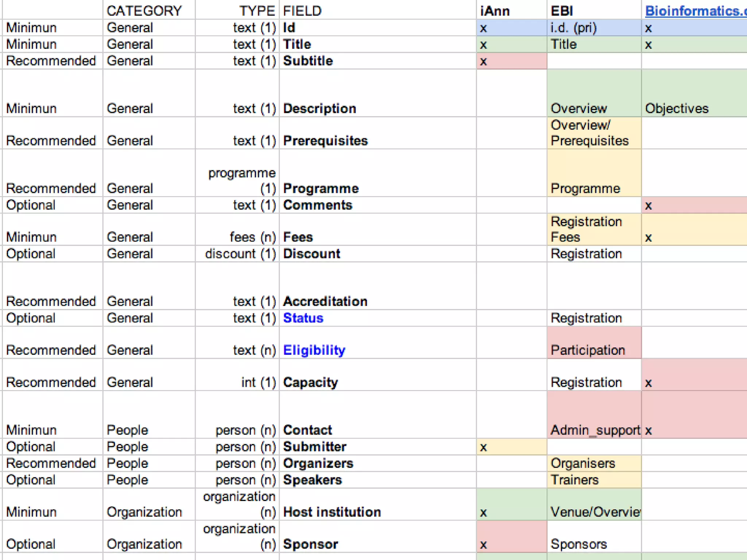Select the EBI column header cell
This screenshot has width=747, height=560.
562,11
